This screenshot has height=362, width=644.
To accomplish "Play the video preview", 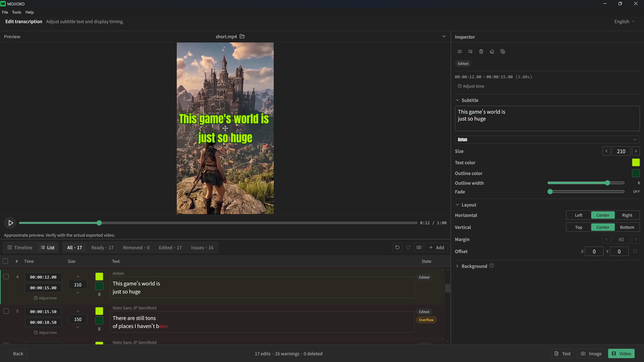I will pyautogui.click(x=10, y=223).
